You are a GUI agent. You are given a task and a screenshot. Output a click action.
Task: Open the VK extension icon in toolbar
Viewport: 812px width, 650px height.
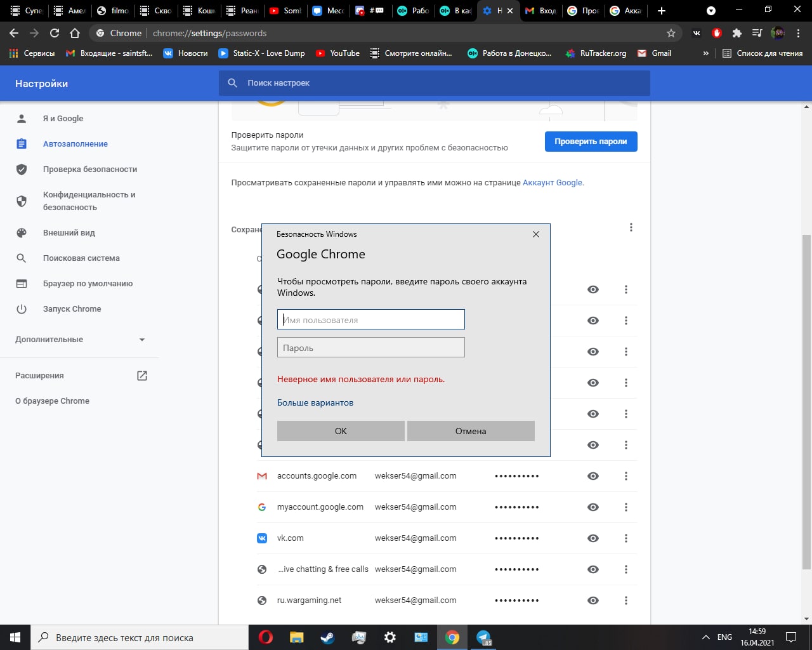click(x=697, y=33)
